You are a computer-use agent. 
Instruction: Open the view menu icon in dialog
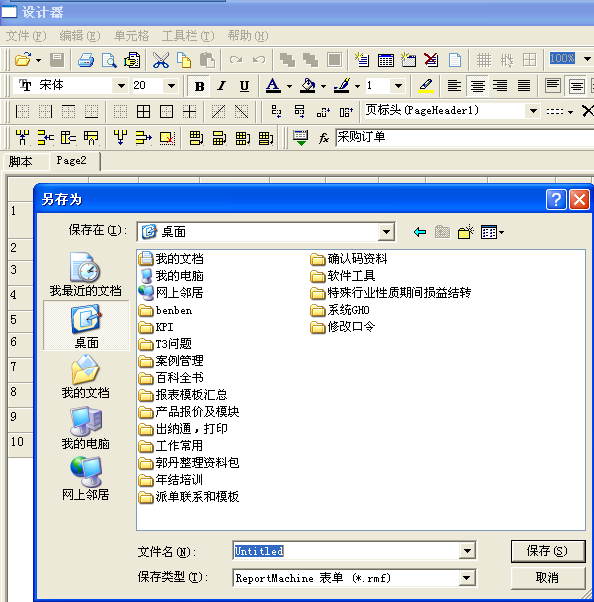492,232
